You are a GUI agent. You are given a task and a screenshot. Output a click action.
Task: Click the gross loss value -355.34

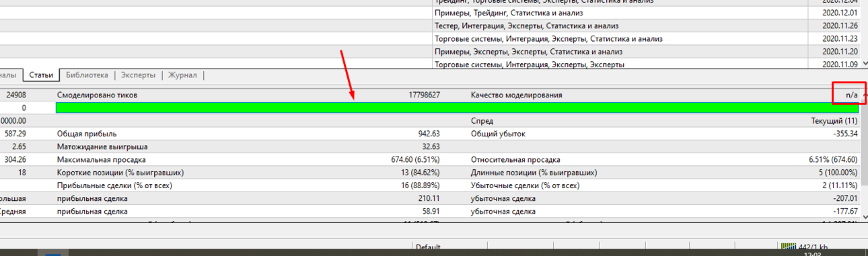pos(844,134)
